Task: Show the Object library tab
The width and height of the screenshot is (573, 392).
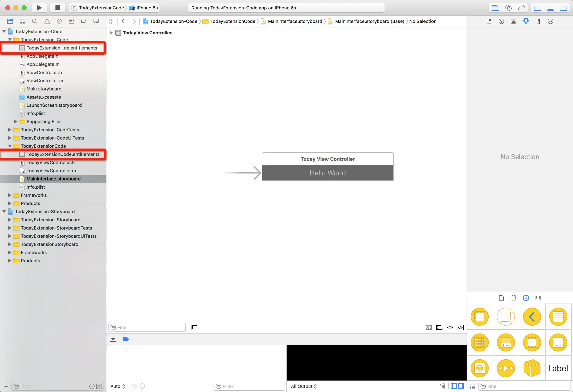Action: pos(526,298)
